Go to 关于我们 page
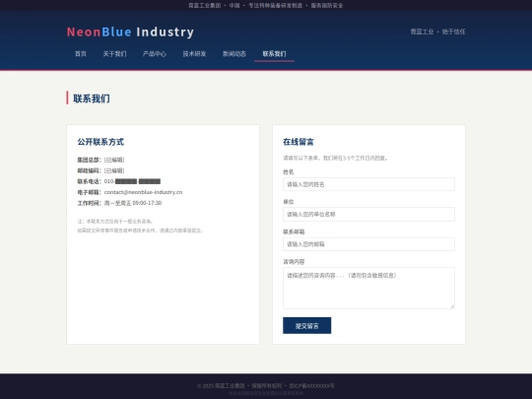The height and width of the screenshot is (399, 532). [114, 54]
